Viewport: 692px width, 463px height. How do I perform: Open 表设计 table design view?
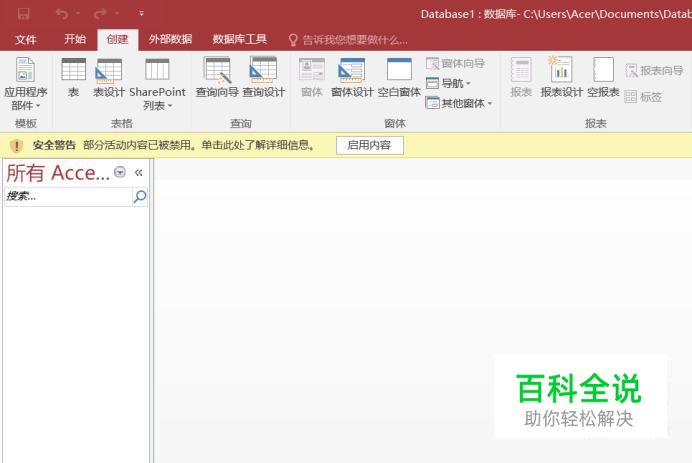pyautogui.click(x=109, y=78)
